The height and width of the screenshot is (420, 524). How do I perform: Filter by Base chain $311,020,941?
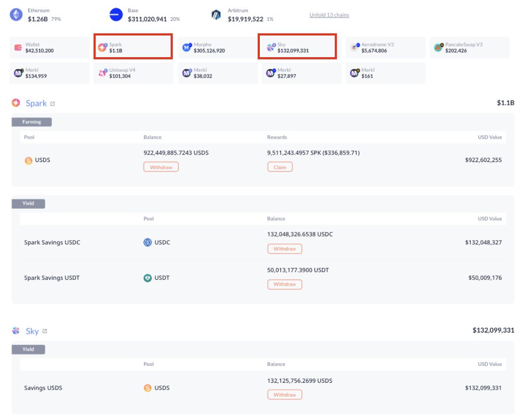point(145,15)
